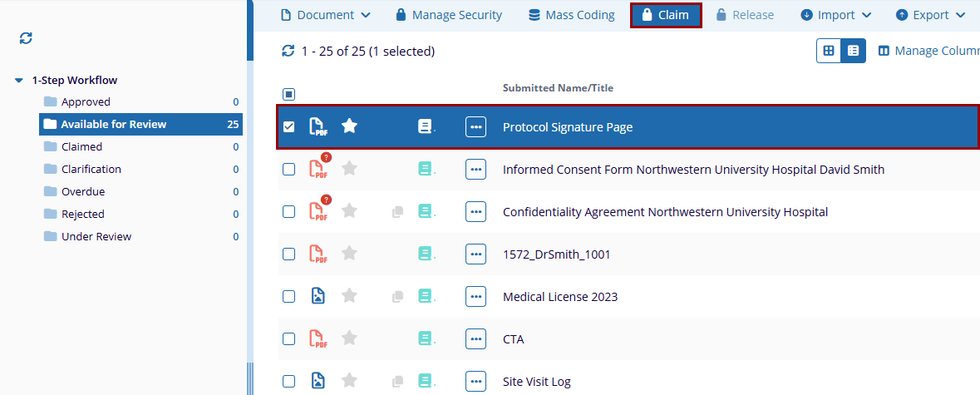980x395 pixels.
Task: Select the Under Review folder
Action: tap(96, 236)
